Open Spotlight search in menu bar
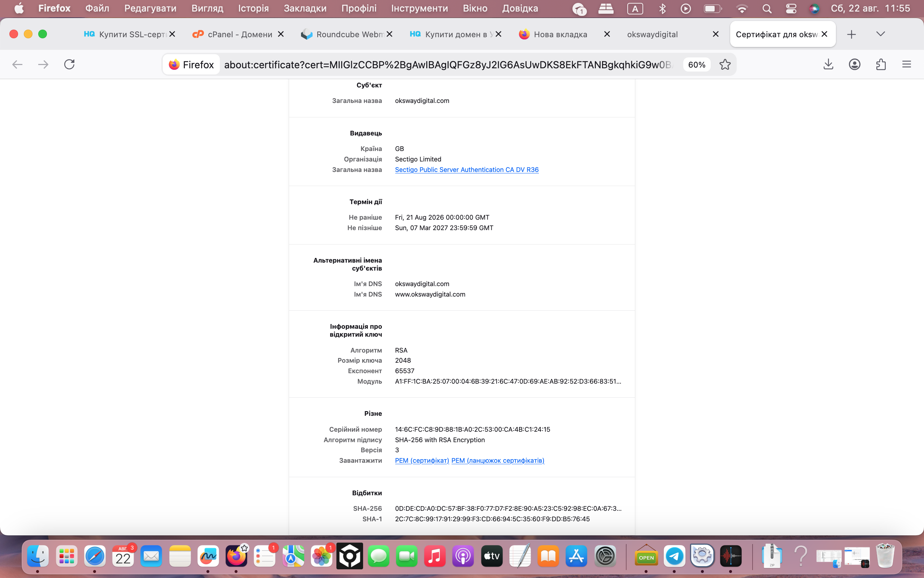The width and height of the screenshot is (924, 578). (x=767, y=8)
